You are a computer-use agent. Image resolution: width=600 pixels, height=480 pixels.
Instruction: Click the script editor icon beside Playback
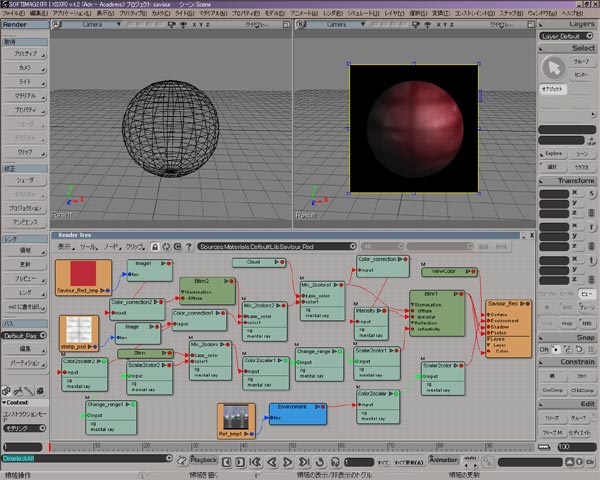pos(182,460)
